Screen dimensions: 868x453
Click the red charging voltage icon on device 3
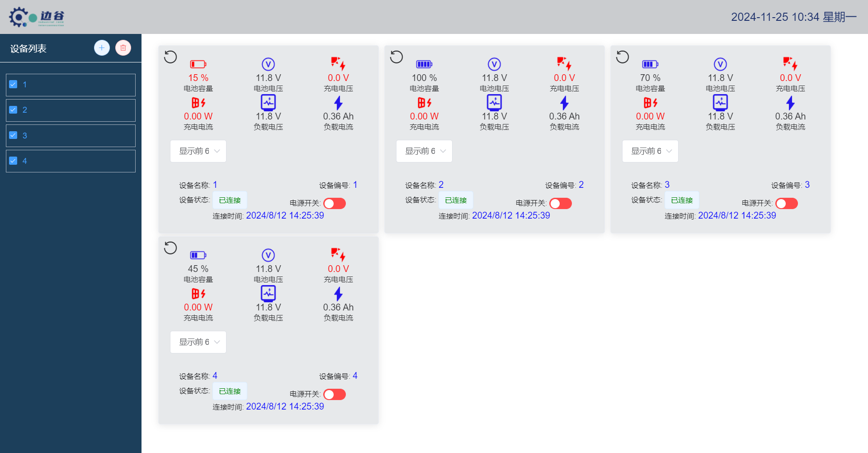(x=790, y=64)
